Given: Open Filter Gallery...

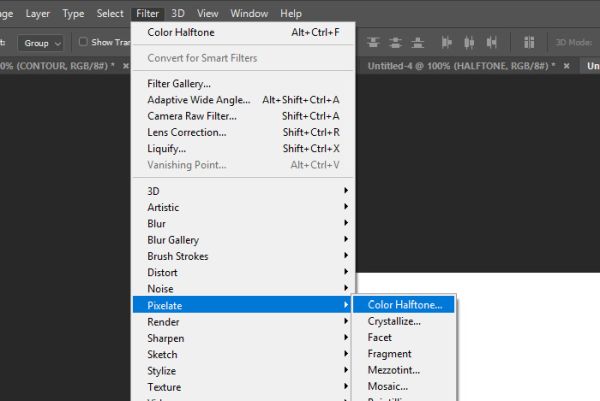Looking at the screenshot, I should pyautogui.click(x=243, y=83).
